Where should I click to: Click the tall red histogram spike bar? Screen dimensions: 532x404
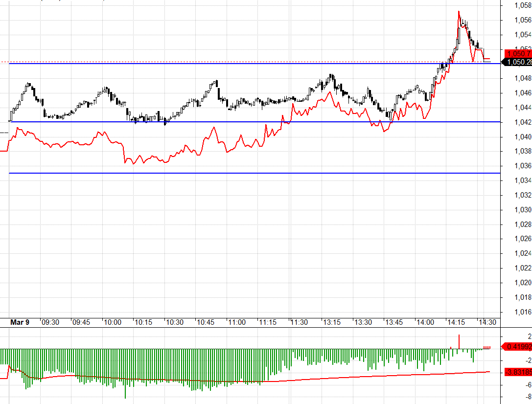click(459, 341)
